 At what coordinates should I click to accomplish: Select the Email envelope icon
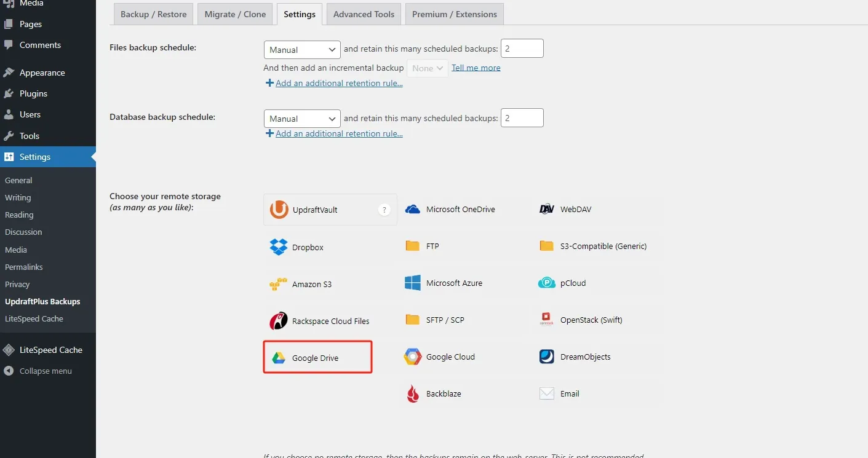pyautogui.click(x=547, y=393)
